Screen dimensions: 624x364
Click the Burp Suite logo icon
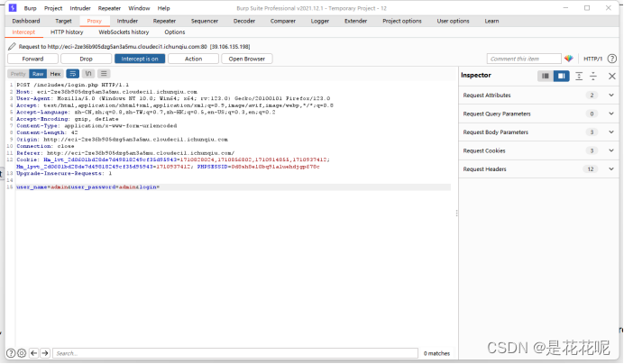tap(13, 8)
